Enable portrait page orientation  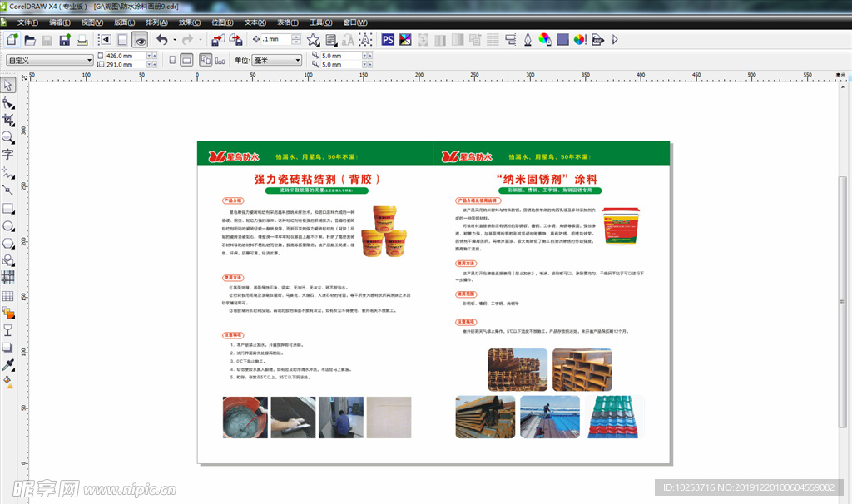[171, 60]
